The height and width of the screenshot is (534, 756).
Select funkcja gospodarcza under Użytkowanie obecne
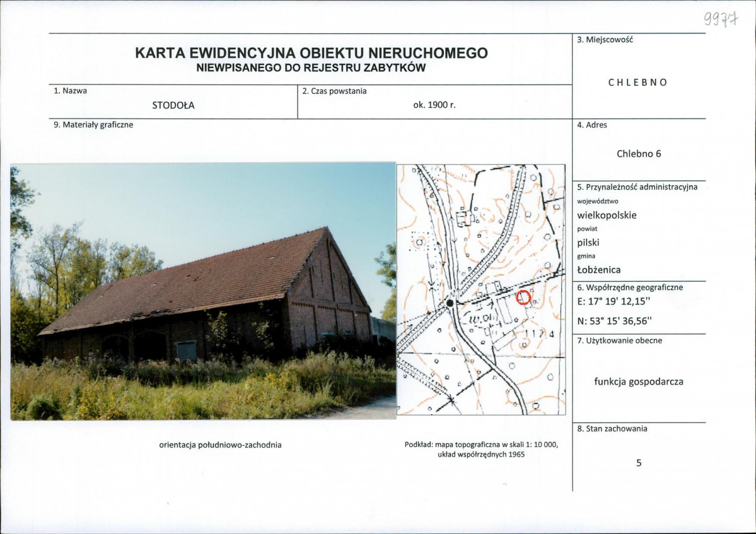(639, 381)
